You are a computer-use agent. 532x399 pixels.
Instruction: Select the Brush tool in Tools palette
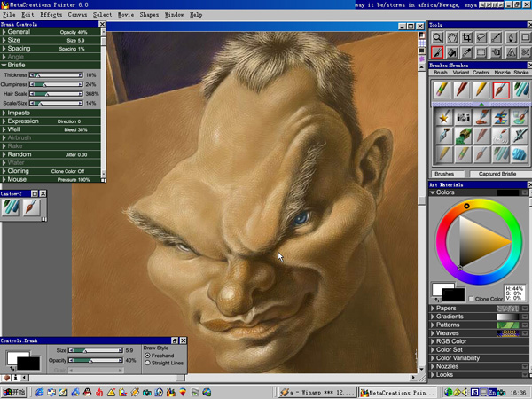point(437,52)
